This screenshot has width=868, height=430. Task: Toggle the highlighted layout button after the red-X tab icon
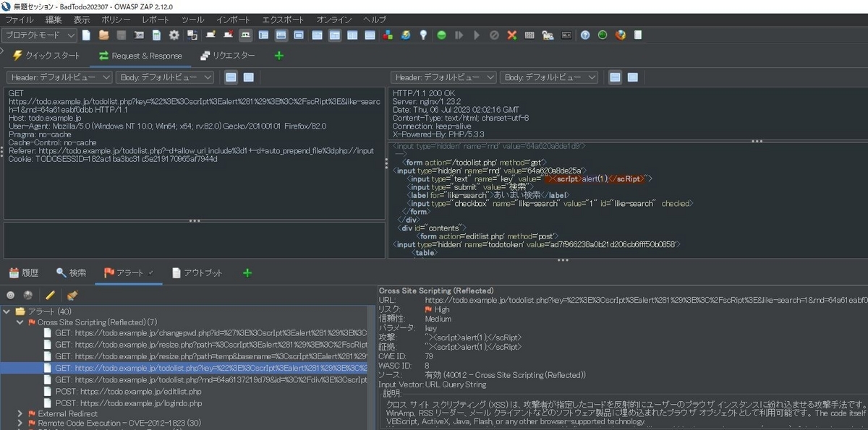pos(246,35)
